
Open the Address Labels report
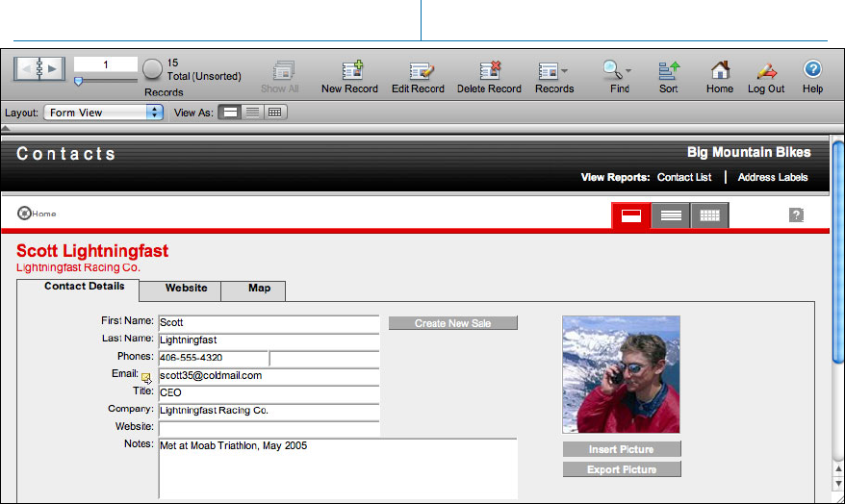[x=772, y=177]
